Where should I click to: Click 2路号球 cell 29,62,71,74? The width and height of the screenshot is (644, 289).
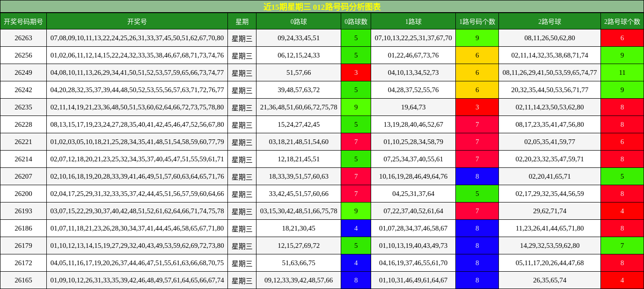coord(549,211)
